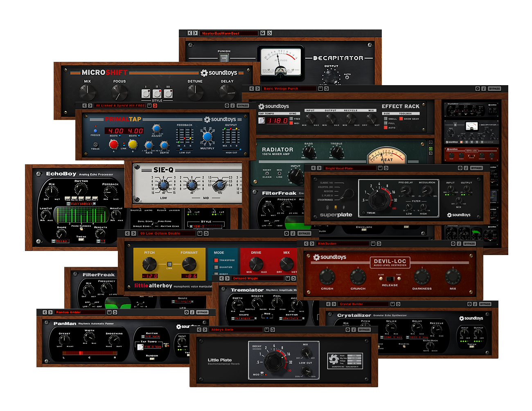Click the SuperPlate settings gear icon
The height and width of the screenshot is (411, 532).
point(460,168)
